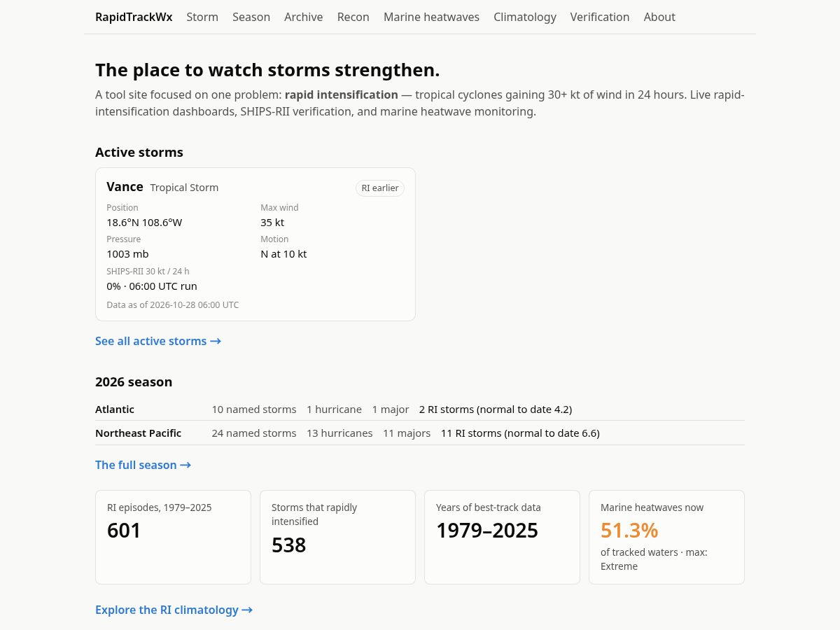Click '1 hurricane' in Atlantic row
This screenshot has width=840, height=630.
tap(334, 409)
